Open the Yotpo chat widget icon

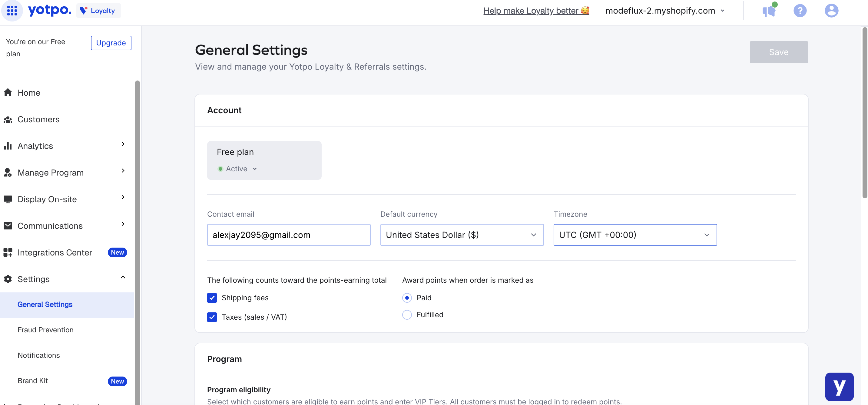[839, 387]
